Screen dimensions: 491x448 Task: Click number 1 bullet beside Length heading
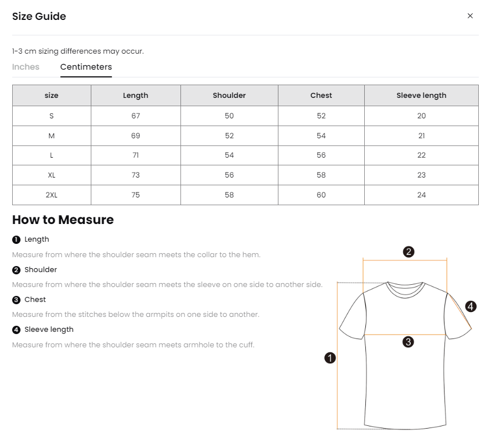click(x=17, y=239)
